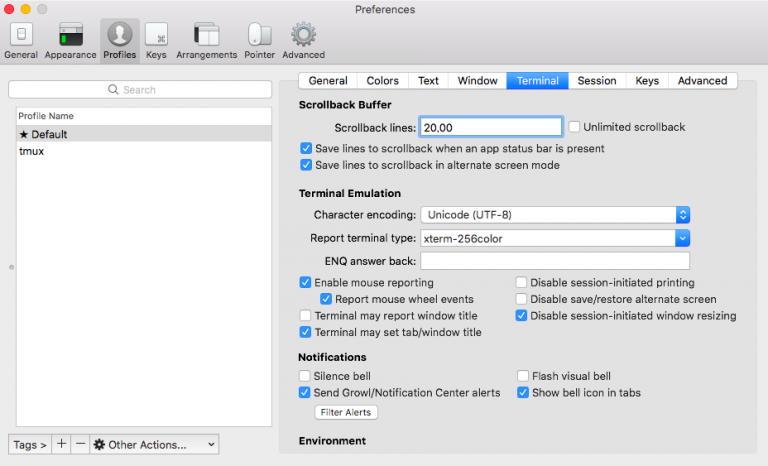This screenshot has height=466, width=768.
Task: Switch to the Session tab
Action: pos(597,81)
